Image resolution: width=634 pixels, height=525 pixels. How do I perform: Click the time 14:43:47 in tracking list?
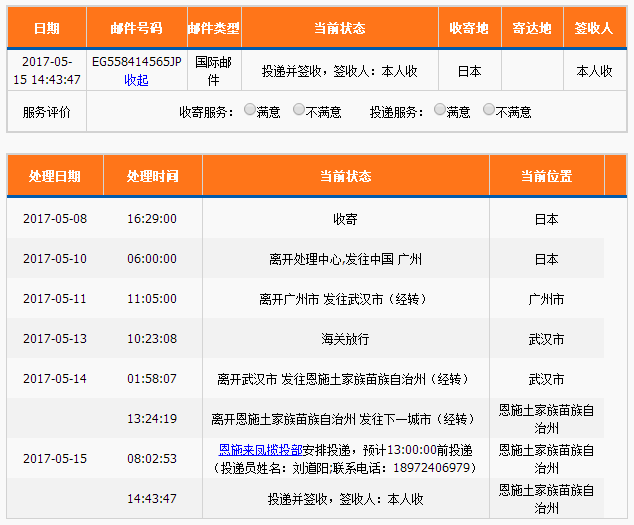click(152, 499)
